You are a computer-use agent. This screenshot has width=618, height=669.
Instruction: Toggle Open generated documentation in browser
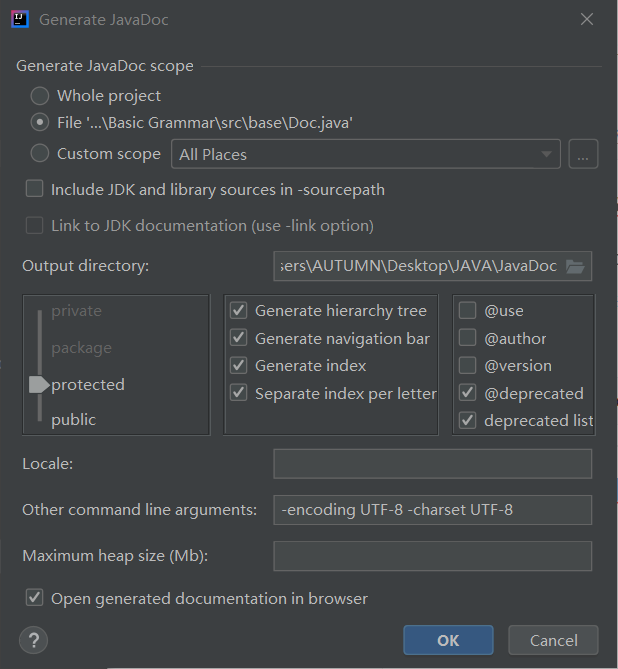(x=35, y=598)
